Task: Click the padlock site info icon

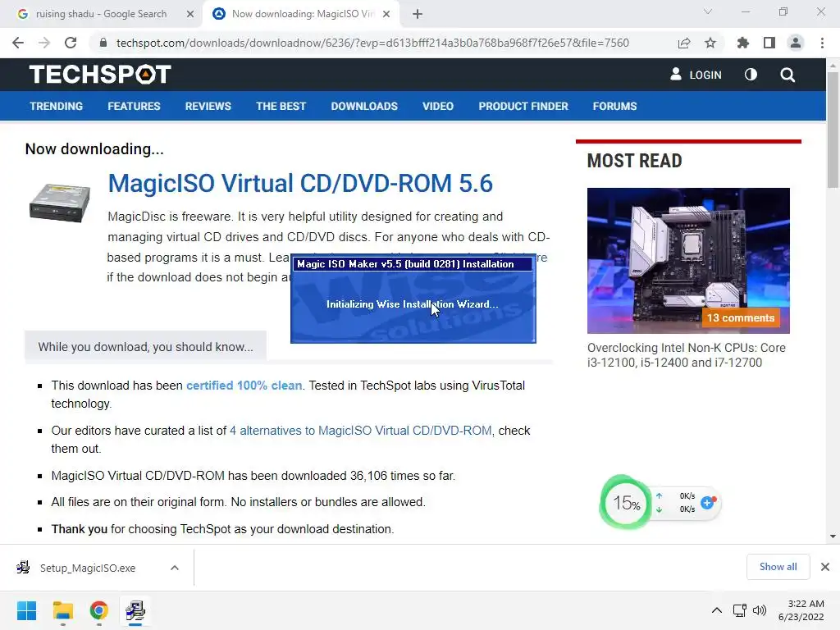Action: (x=103, y=43)
